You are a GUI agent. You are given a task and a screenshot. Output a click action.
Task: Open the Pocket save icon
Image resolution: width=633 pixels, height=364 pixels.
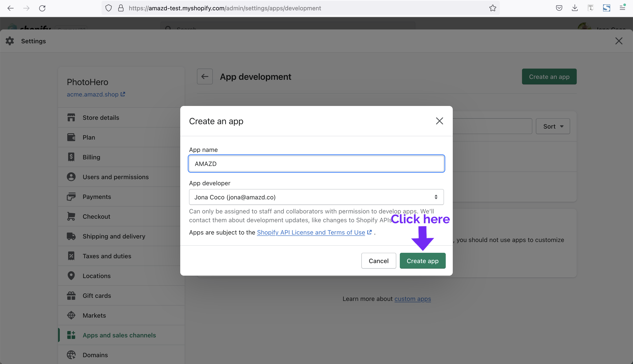click(559, 8)
